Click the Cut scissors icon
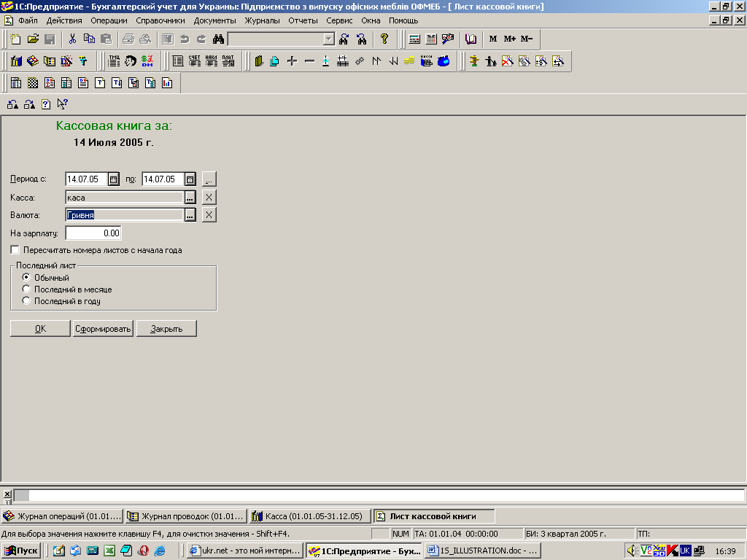Screen dimensions: 747x560 (x=72, y=39)
